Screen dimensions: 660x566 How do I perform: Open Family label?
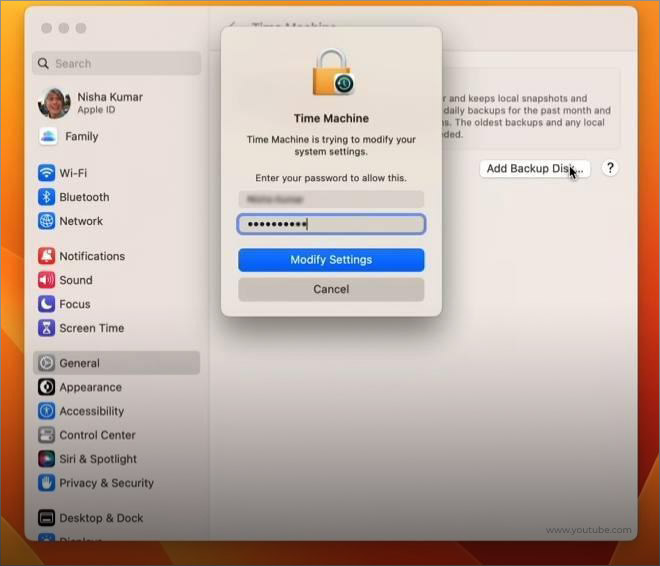82,136
